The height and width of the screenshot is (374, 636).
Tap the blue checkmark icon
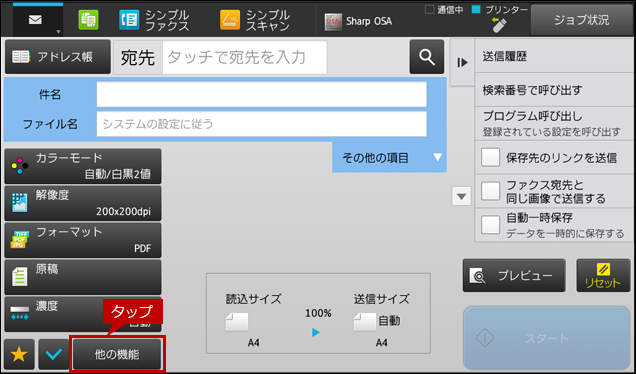pyautogui.click(x=54, y=354)
